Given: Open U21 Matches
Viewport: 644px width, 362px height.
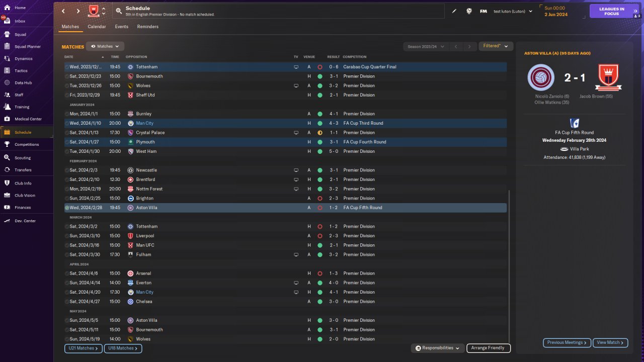Looking at the screenshot, I should tap(84, 348).
